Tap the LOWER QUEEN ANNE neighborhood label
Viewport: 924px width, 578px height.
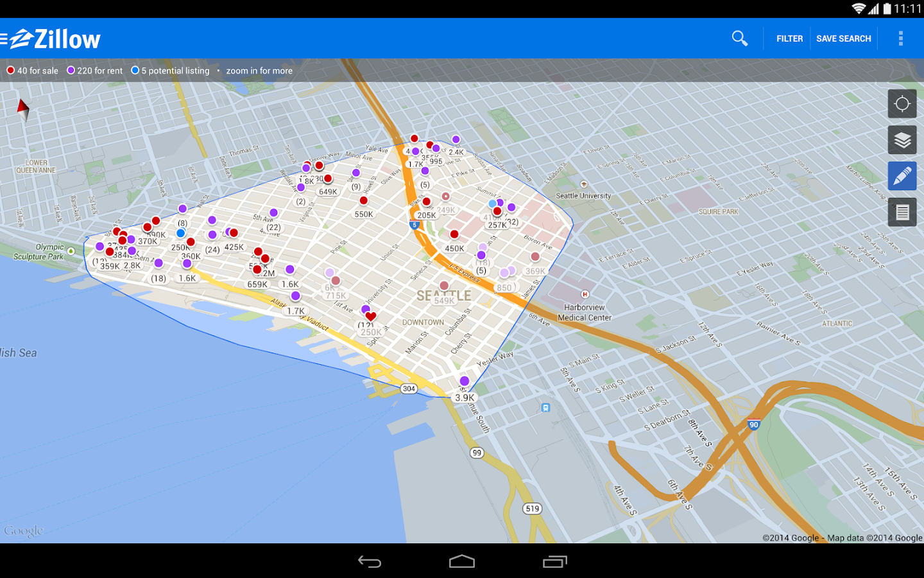(x=36, y=167)
